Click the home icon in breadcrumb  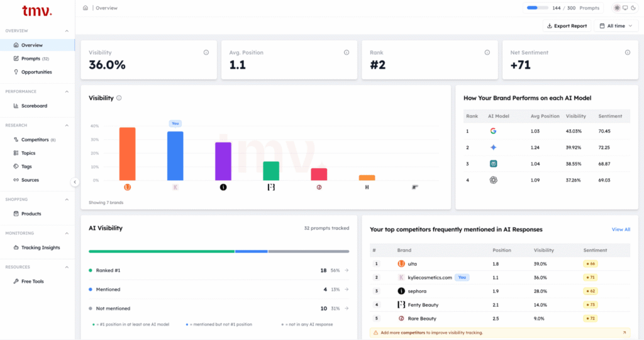point(86,8)
